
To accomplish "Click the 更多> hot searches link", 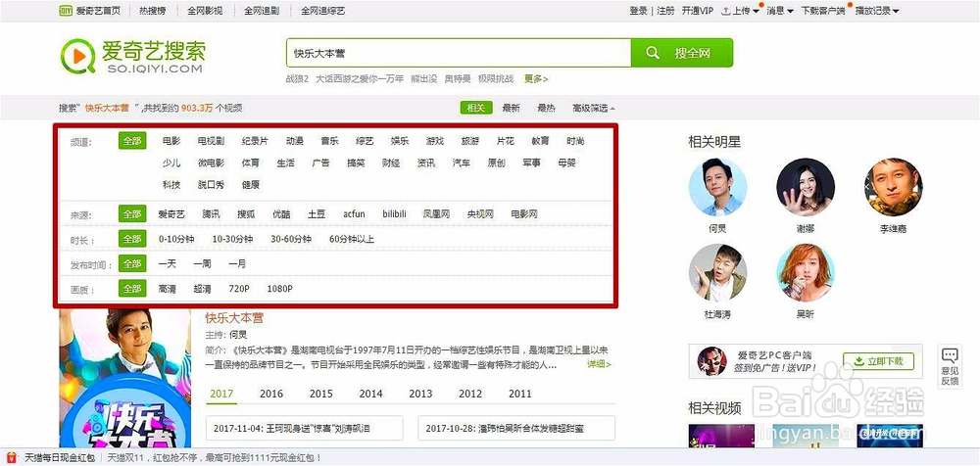I will click(536, 78).
